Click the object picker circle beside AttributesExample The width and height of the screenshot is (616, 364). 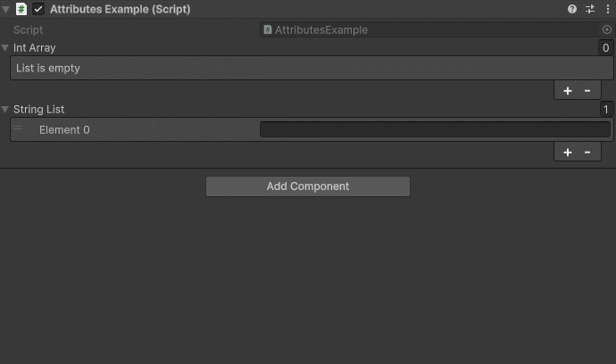[606, 29]
